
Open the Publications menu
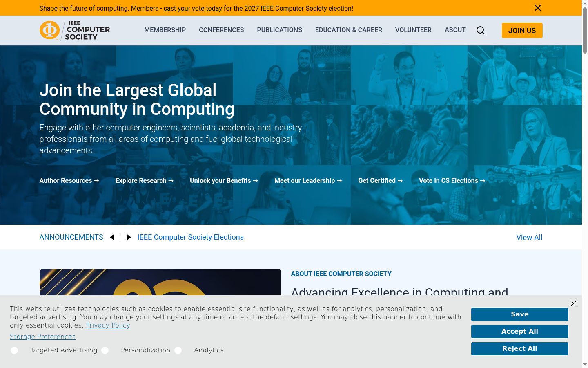pos(280,30)
